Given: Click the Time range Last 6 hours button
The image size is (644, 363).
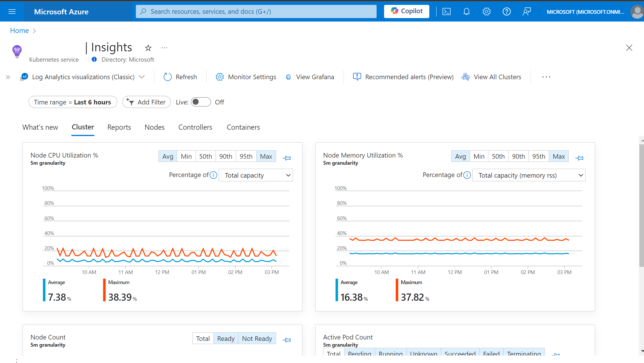Looking at the screenshot, I should pos(73,102).
